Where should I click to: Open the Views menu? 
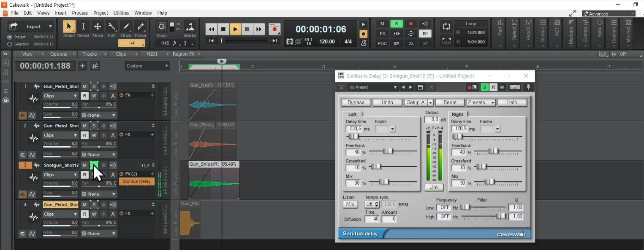pos(43,13)
